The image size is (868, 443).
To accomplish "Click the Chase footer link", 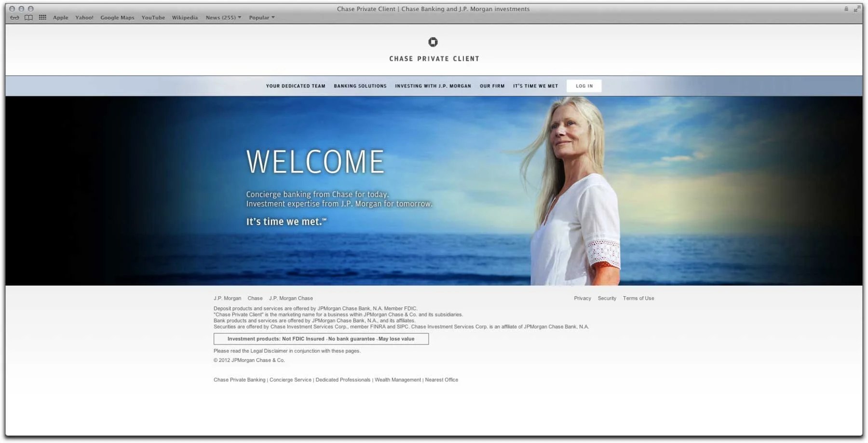I will coord(255,298).
